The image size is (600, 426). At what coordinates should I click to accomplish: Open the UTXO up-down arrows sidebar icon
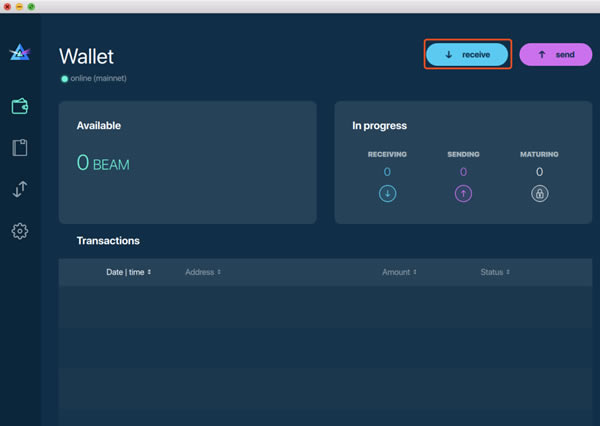coord(19,189)
